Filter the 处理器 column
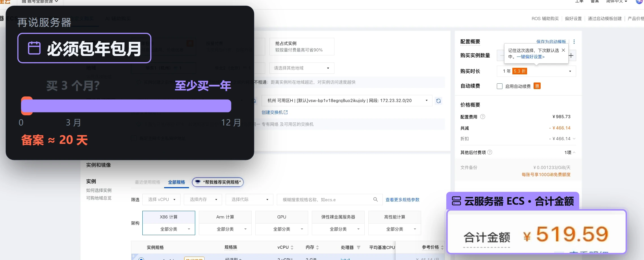 coord(358,248)
